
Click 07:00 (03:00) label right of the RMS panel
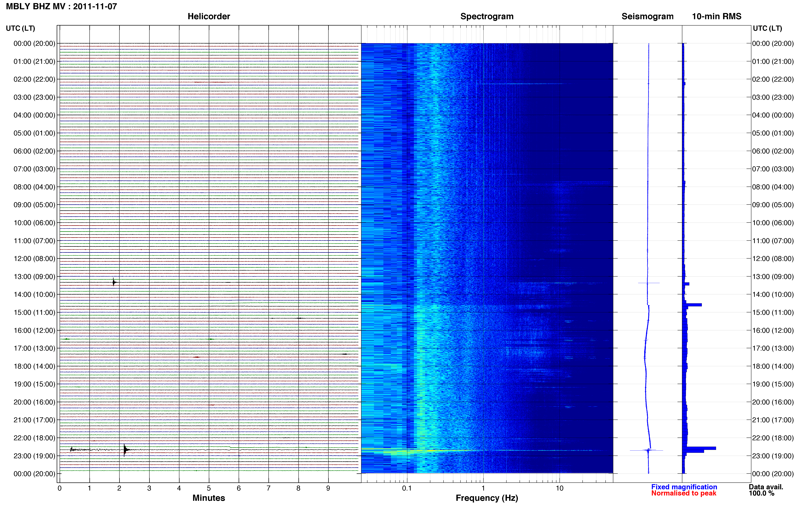[x=773, y=169]
